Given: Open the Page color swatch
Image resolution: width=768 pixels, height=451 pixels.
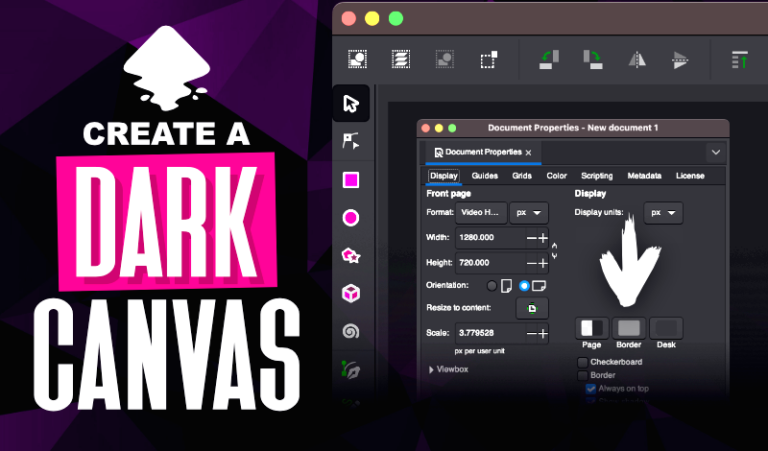Looking at the screenshot, I should pyautogui.click(x=592, y=328).
